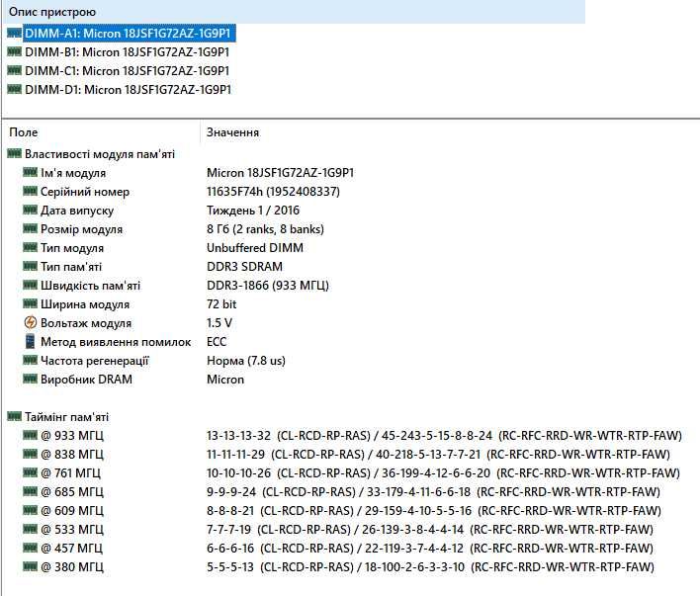
Task: Click icon next to 'Властивості модуля пам'яті'
Action: pyautogui.click(x=14, y=153)
